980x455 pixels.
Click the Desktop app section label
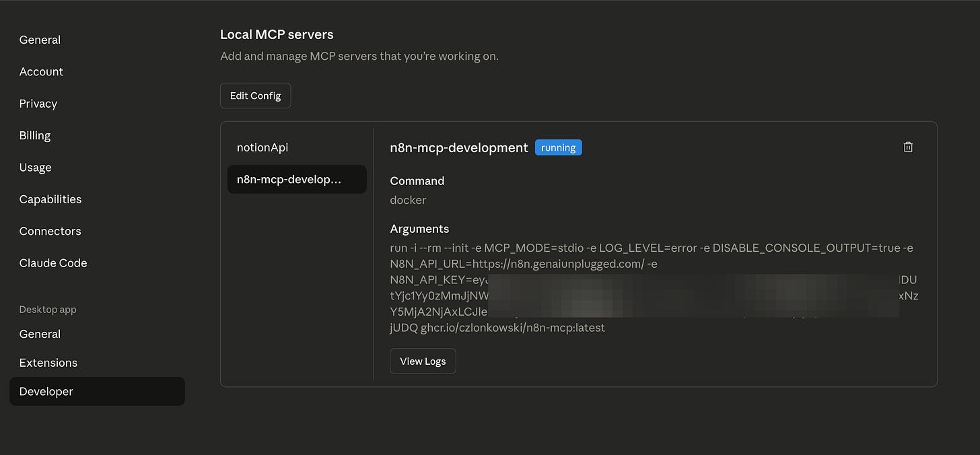48,310
